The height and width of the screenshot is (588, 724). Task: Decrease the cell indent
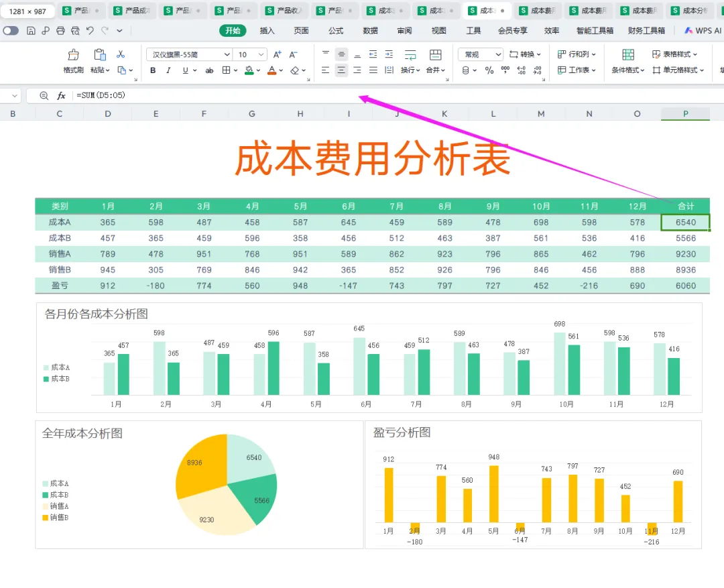coord(373,54)
